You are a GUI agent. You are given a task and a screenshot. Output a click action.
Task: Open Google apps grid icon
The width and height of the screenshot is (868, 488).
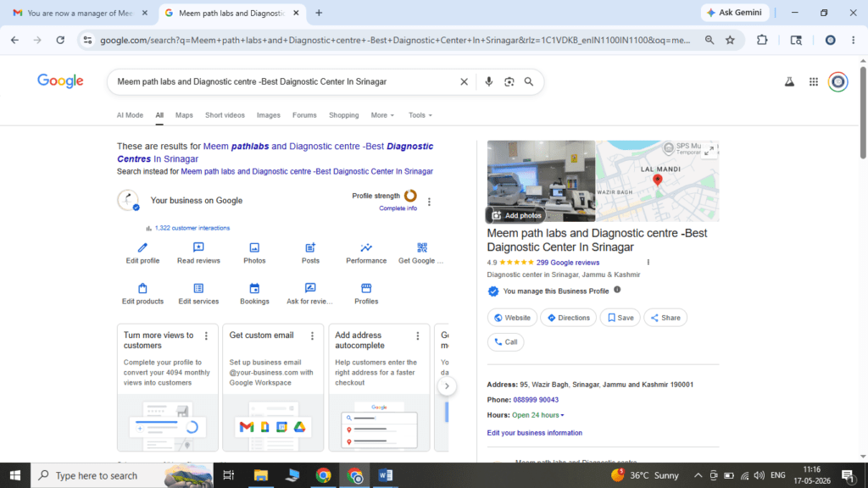[x=813, y=82]
